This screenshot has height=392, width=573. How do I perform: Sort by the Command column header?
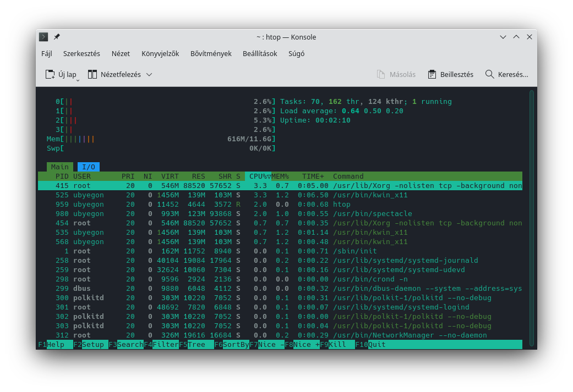[x=348, y=176]
